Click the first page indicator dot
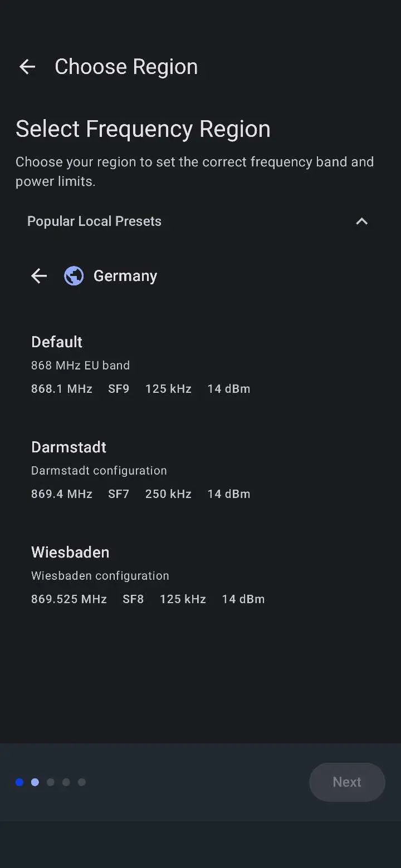Image resolution: width=401 pixels, height=868 pixels. (x=19, y=782)
